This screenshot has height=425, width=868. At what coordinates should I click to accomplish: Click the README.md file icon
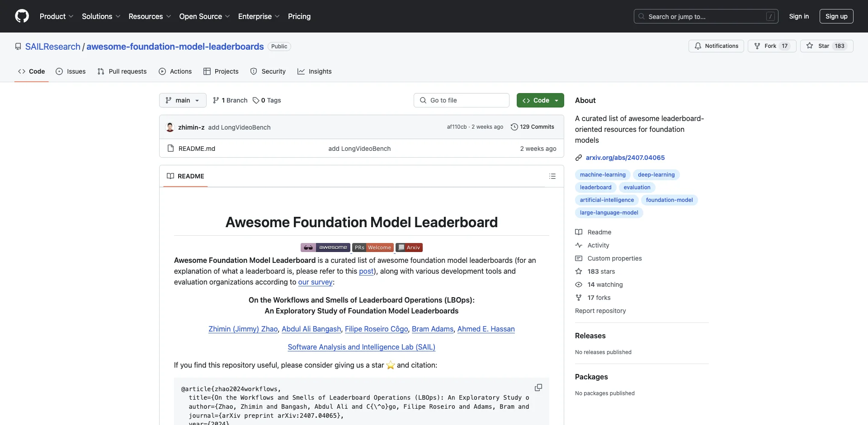pyautogui.click(x=170, y=149)
